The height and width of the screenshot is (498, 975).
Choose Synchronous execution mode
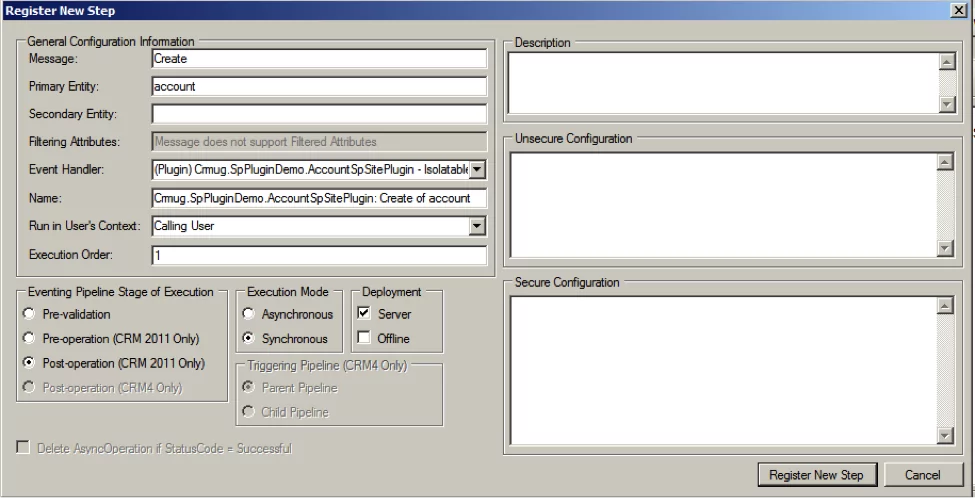[248, 338]
